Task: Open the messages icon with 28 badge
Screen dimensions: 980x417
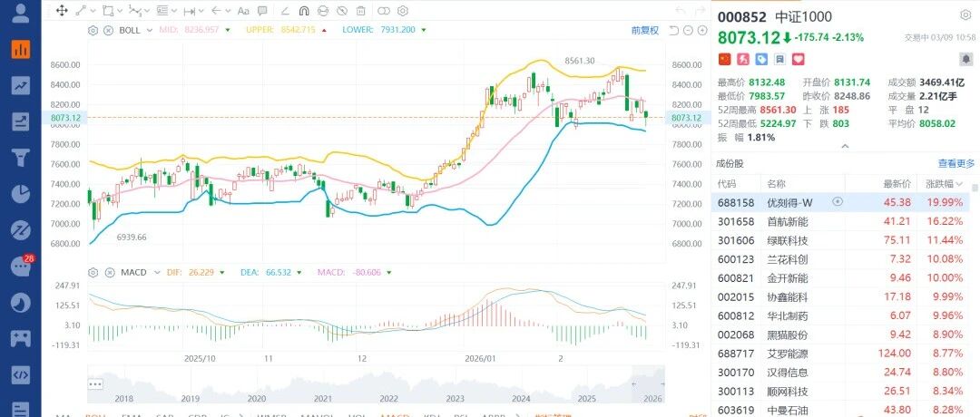Action: (x=21, y=266)
